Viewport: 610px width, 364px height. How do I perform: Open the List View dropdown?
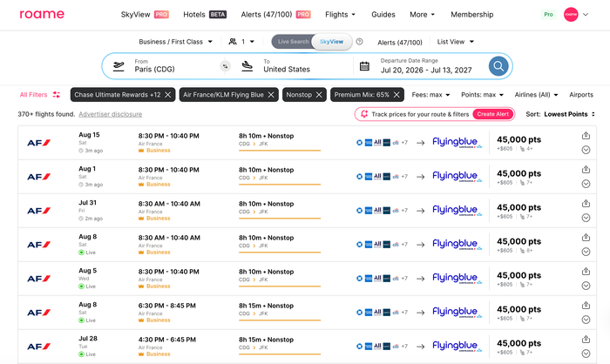(455, 42)
